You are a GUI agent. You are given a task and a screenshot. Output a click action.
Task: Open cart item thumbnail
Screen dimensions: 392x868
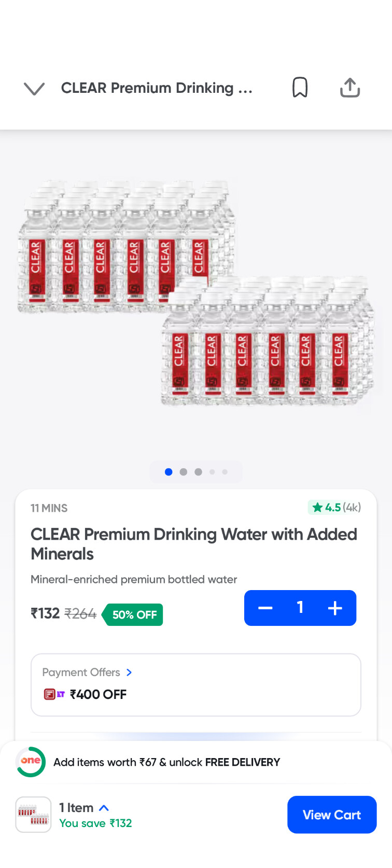click(33, 815)
